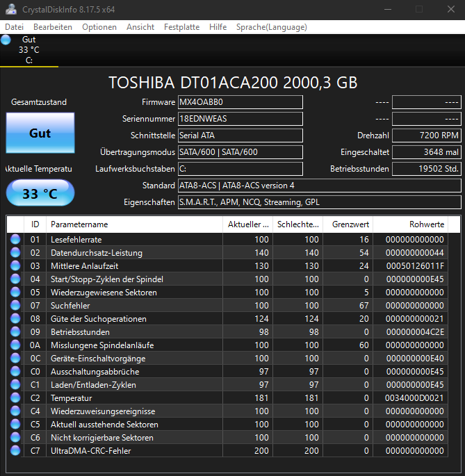Click the 33 °C temperature button
The image size is (465, 476).
40,193
